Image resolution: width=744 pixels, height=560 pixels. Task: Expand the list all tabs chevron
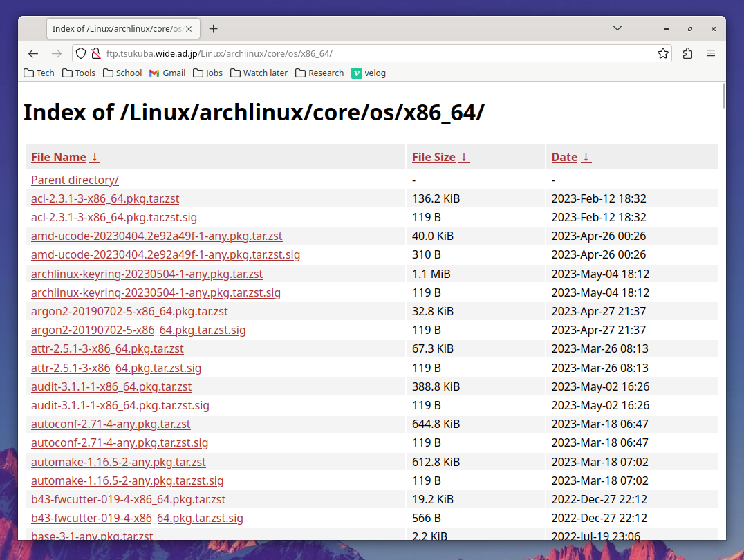(617, 28)
